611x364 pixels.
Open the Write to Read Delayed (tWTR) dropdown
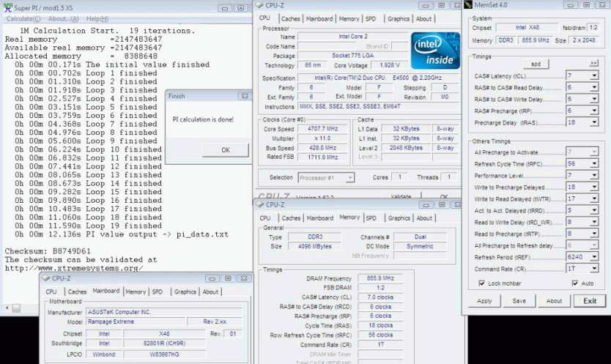coord(594,198)
